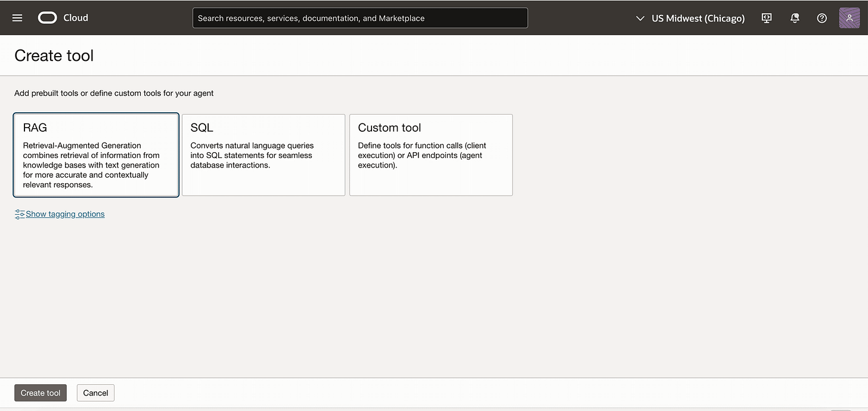Expand the US Midwest (Chicago) region selector
Image resolution: width=868 pixels, height=411 pixels.
coord(690,18)
